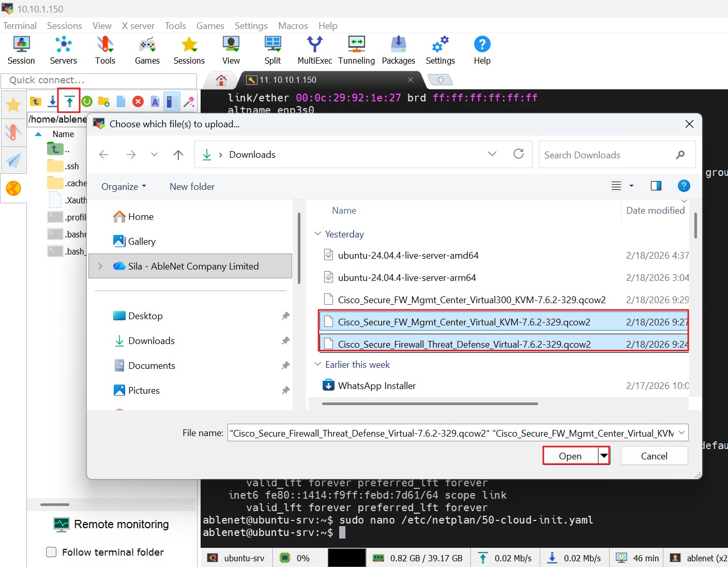Expand Sila - AbleNet Company Limited tree node
Screen dimensions: 728x567
click(x=100, y=266)
